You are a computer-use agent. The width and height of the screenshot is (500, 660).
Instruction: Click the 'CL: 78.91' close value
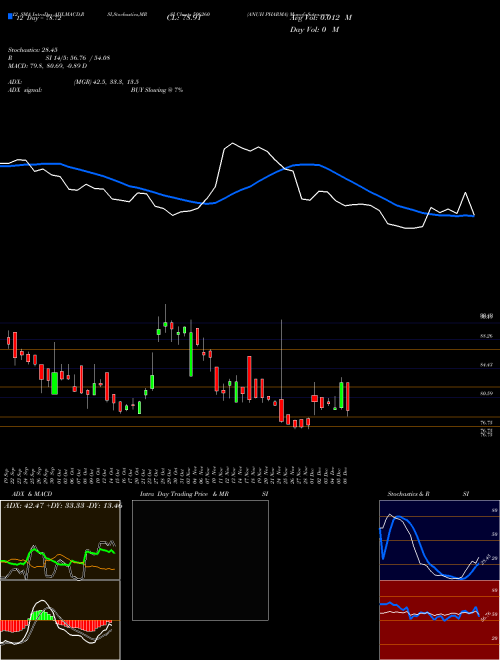click(x=185, y=18)
